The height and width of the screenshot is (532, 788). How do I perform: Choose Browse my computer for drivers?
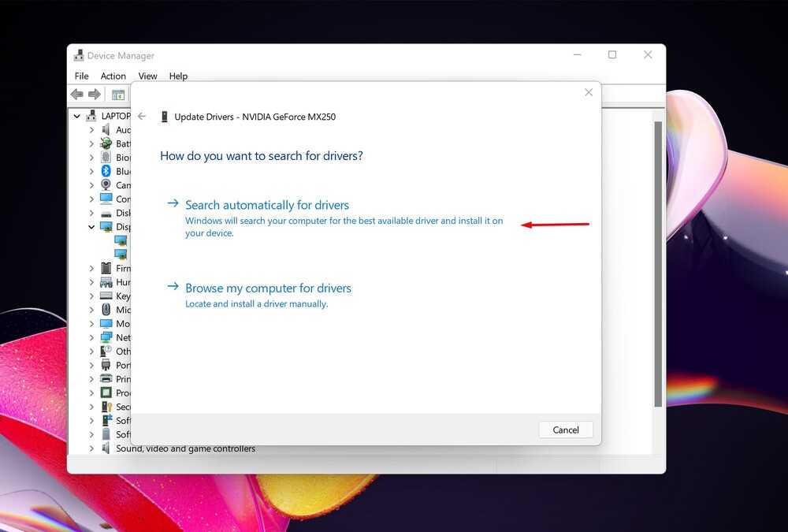point(268,288)
